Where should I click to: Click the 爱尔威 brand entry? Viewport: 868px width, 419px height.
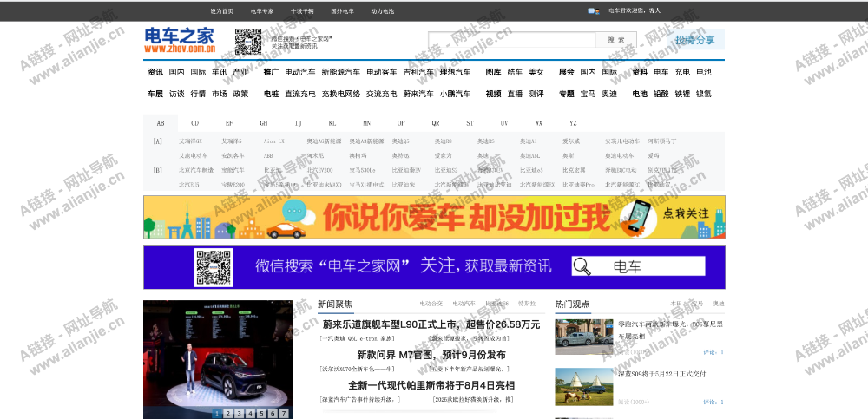(571, 141)
